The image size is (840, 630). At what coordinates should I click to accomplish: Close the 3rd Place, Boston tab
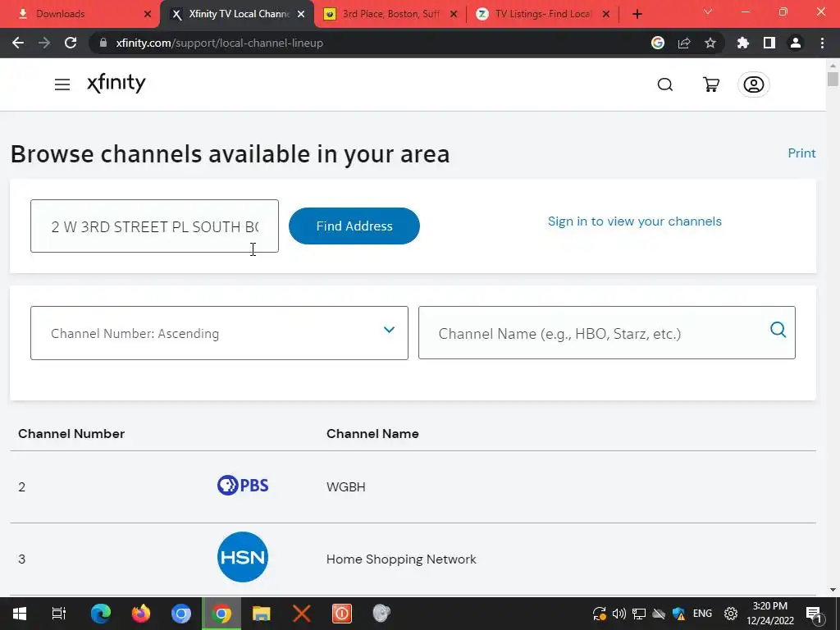pos(454,14)
